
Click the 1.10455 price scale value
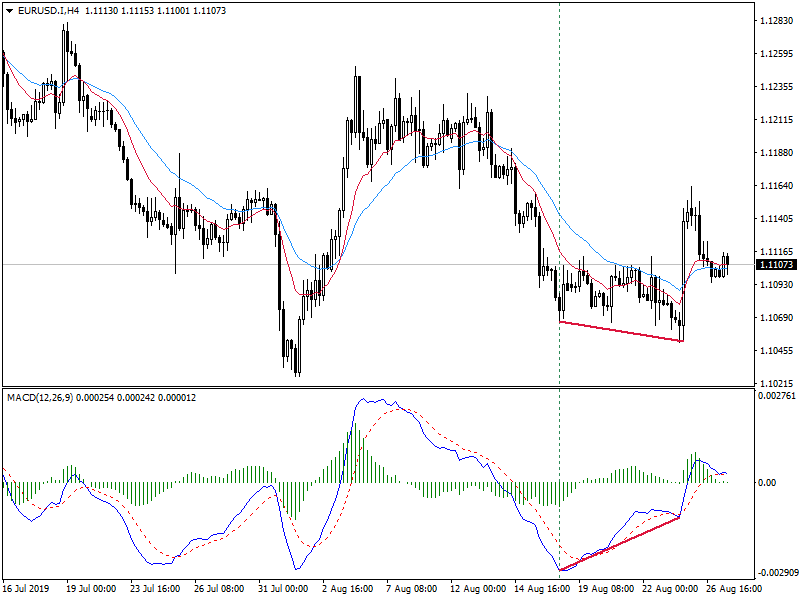[777, 351]
